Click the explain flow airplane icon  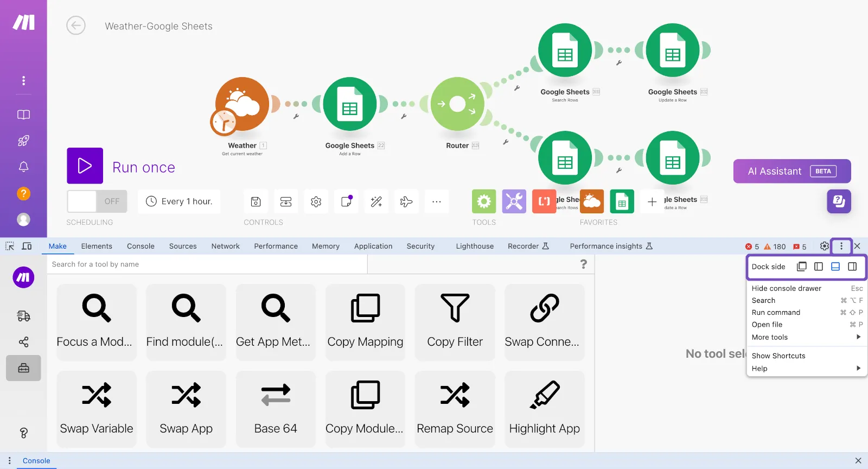click(x=406, y=202)
